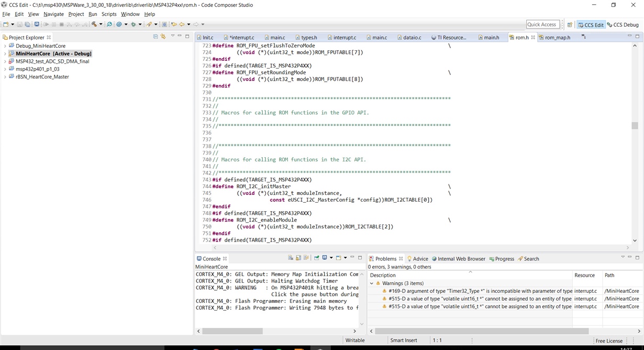
Task: Click the Quick Access search field
Action: (542, 25)
